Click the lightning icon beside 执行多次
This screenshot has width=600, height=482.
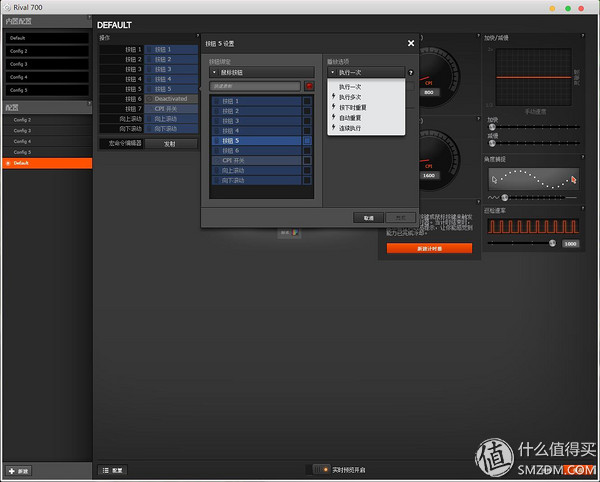(x=332, y=97)
